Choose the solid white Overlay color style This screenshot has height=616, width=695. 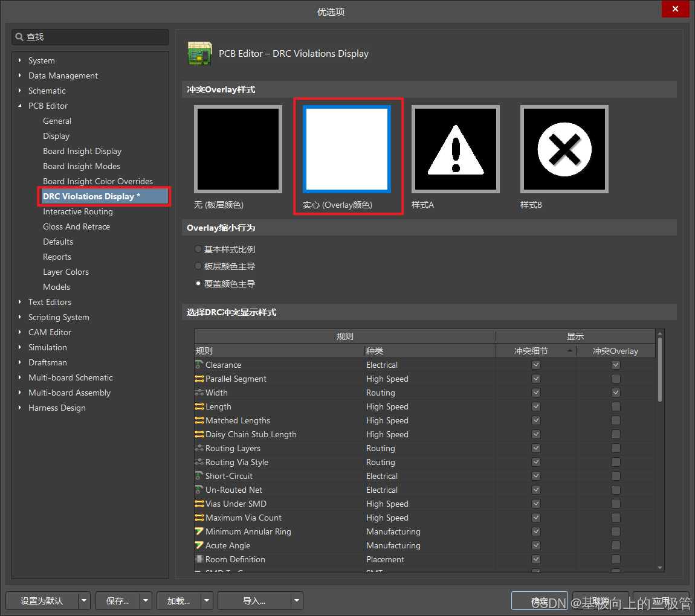tap(347, 149)
